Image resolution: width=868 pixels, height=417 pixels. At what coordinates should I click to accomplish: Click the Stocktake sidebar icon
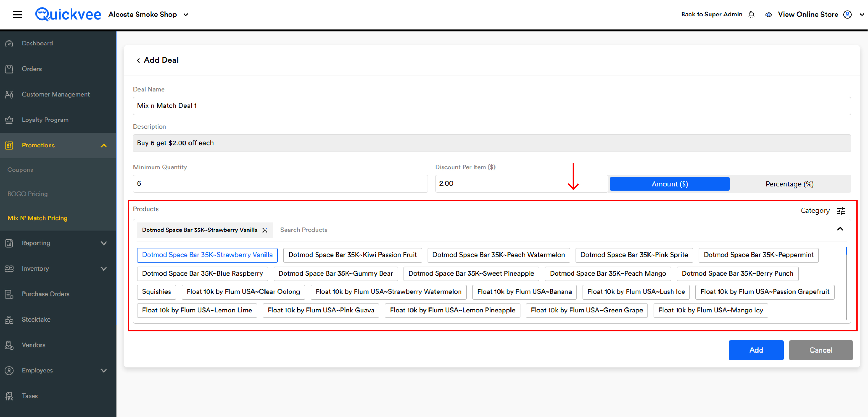(x=9, y=319)
